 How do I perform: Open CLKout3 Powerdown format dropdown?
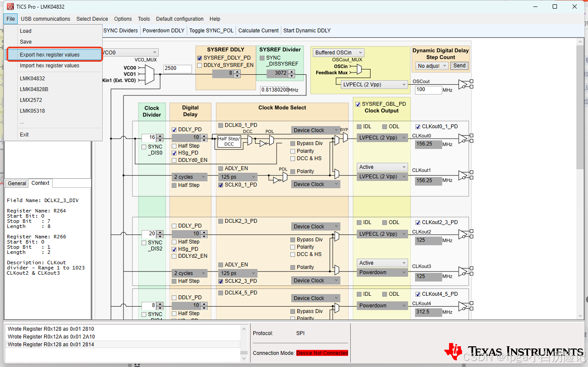click(382, 272)
